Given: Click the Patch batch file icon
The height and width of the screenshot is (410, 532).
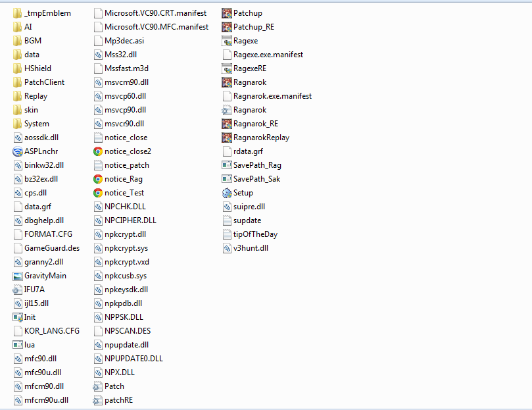Looking at the screenshot, I should pyautogui.click(x=98, y=386).
